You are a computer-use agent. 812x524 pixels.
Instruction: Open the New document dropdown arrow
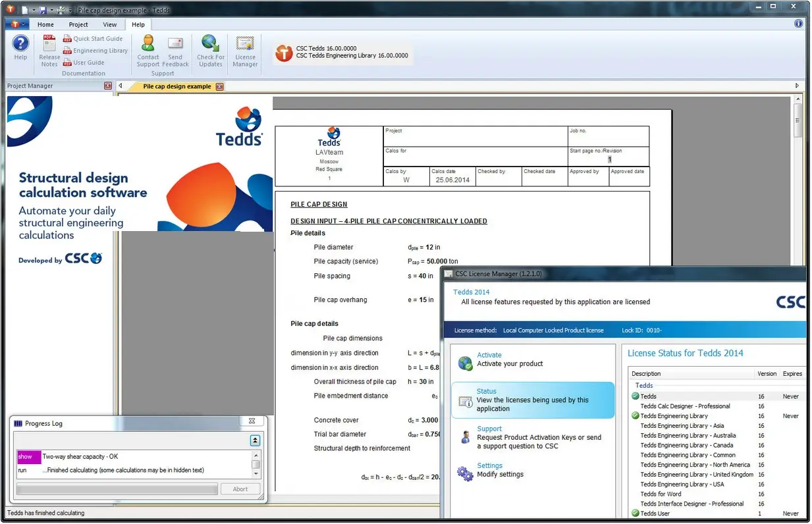tap(33, 11)
